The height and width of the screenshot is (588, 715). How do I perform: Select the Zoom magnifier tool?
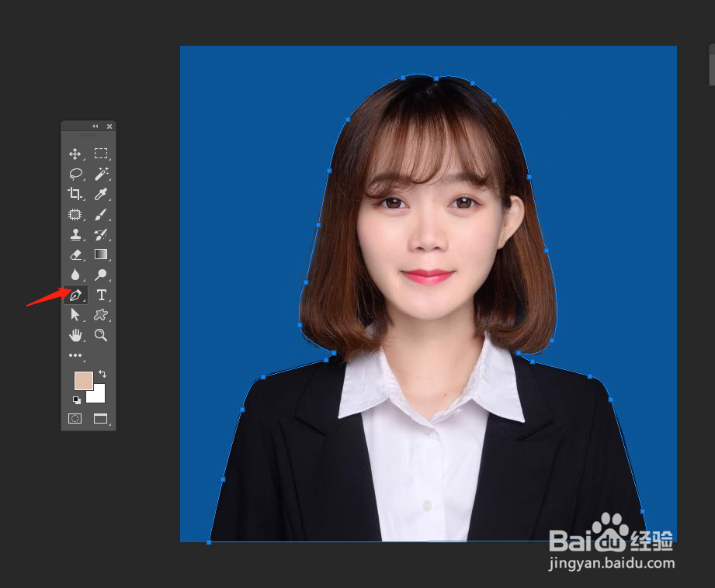click(x=101, y=335)
